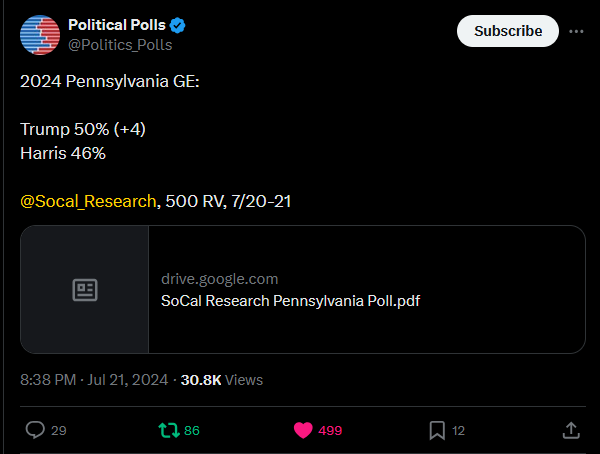The image size is (600, 454).
Task: Click the 86 reposts count
Action: pyautogui.click(x=192, y=430)
